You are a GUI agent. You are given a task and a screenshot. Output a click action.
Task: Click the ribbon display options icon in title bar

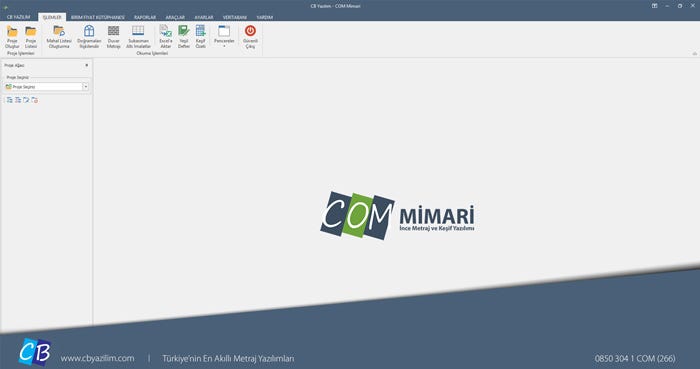click(654, 6)
